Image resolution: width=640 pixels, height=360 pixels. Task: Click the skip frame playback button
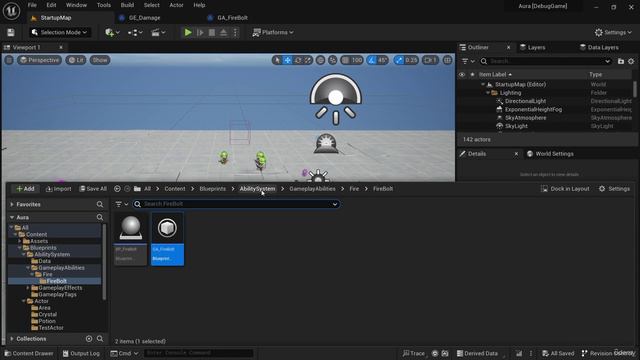tap(200, 32)
